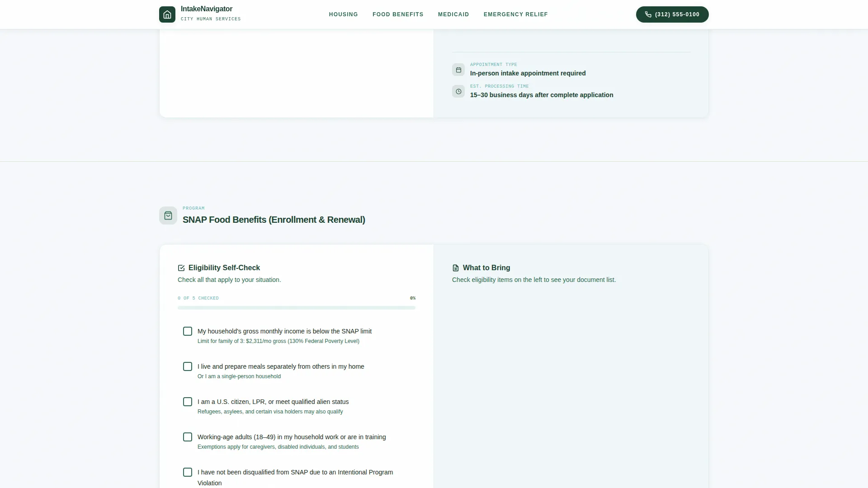868x488 pixels.
Task: Check live and prepare meals separately box
Action: click(x=188, y=366)
